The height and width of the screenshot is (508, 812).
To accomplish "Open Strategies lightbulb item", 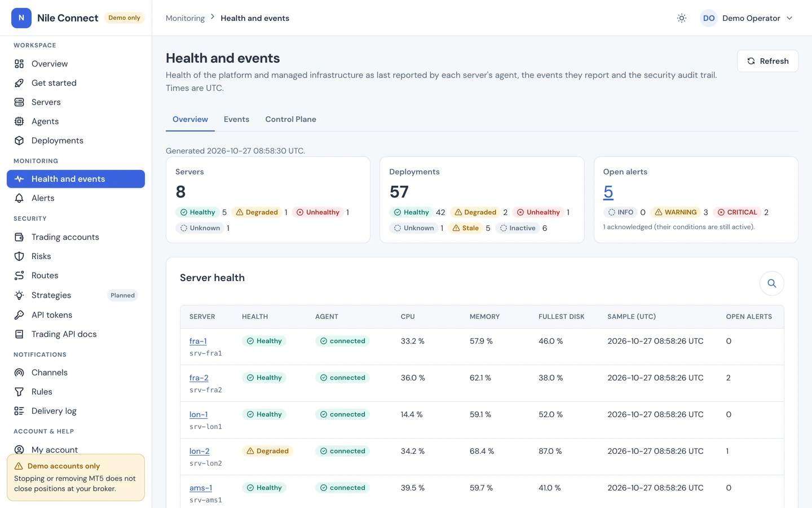I will coord(76,295).
